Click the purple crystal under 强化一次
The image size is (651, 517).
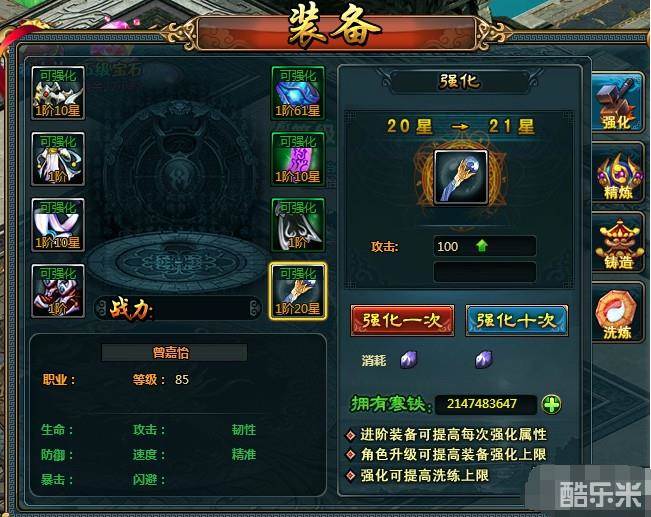(409, 360)
